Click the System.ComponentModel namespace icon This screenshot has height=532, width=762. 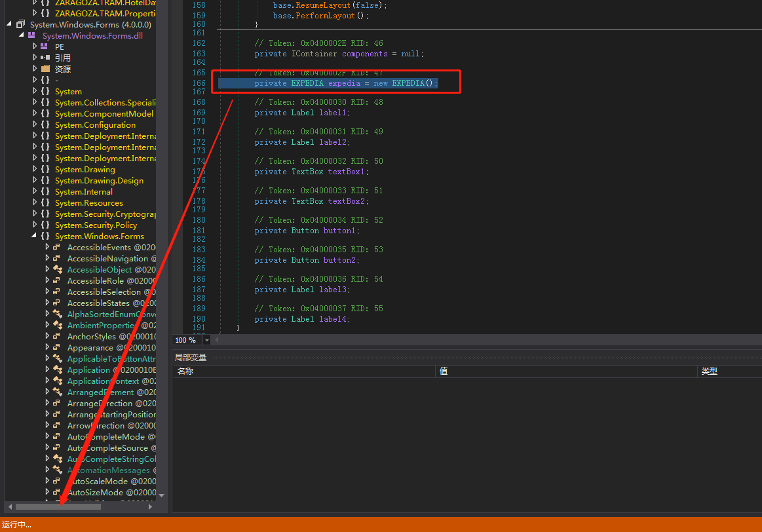click(x=45, y=113)
